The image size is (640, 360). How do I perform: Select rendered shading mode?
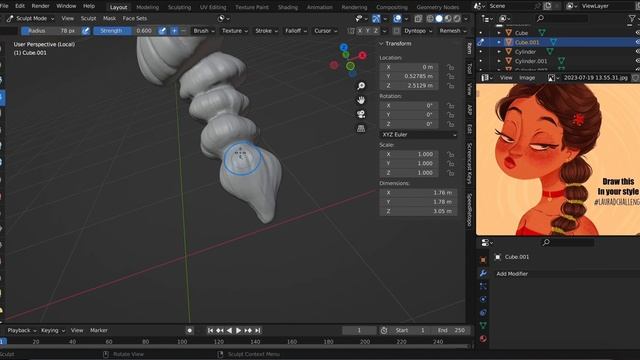[457, 18]
